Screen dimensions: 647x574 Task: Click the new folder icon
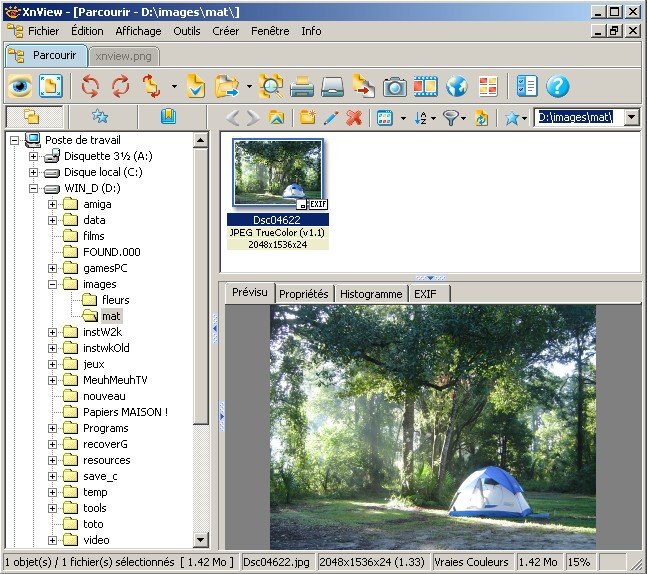(x=308, y=118)
